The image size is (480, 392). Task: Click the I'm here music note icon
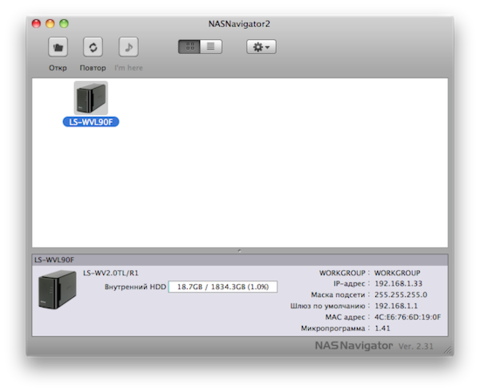tap(129, 47)
